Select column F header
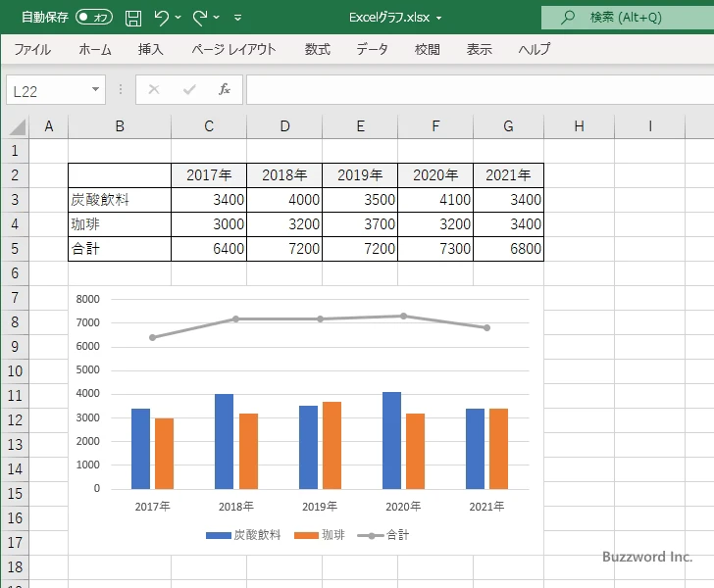 point(435,126)
